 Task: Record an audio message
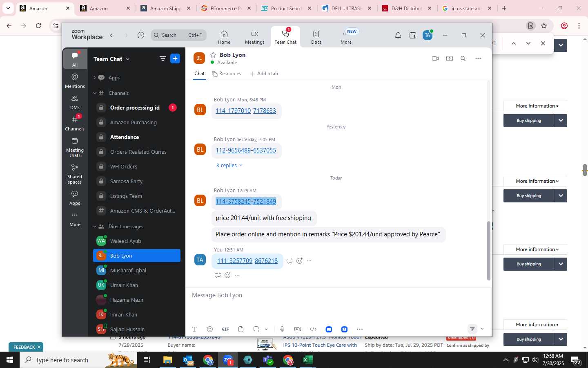pyautogui.click(x=282, y=329)
